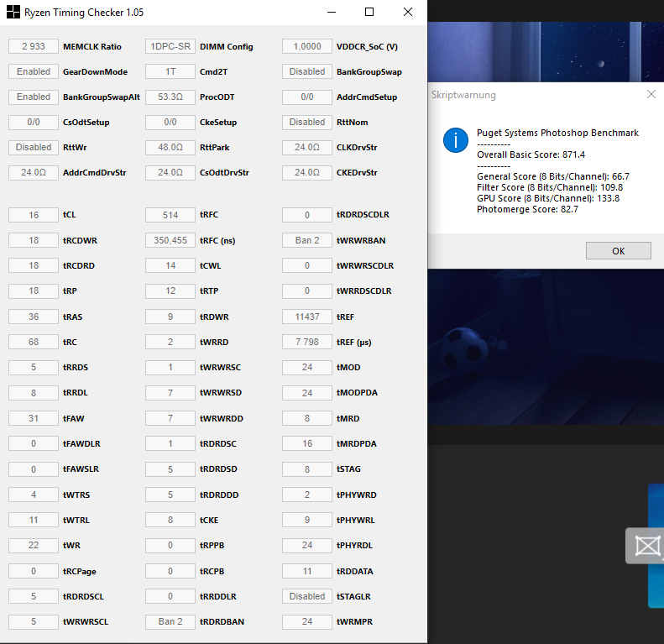Select the ProcODT value 53.3Ω
The image size is (664, 644).
click(170, 97)
